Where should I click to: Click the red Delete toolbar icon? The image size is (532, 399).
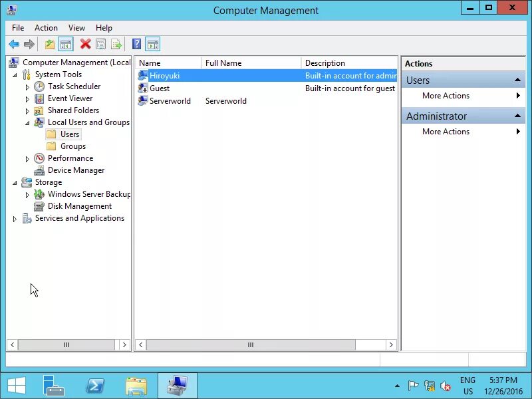[x=86, y=44]
